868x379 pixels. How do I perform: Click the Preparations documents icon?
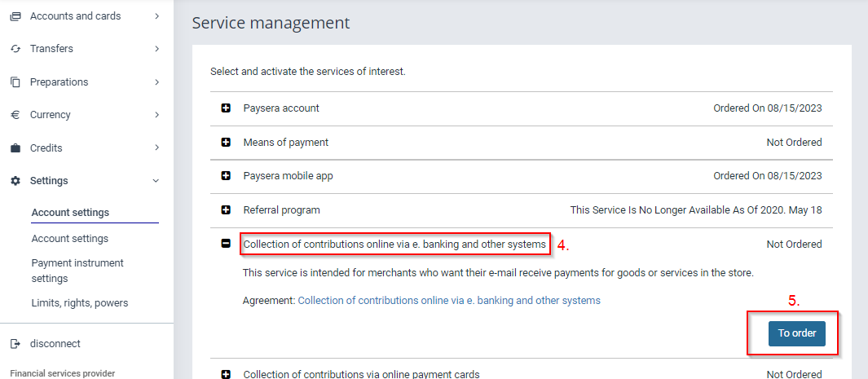[x=15, y=82]
